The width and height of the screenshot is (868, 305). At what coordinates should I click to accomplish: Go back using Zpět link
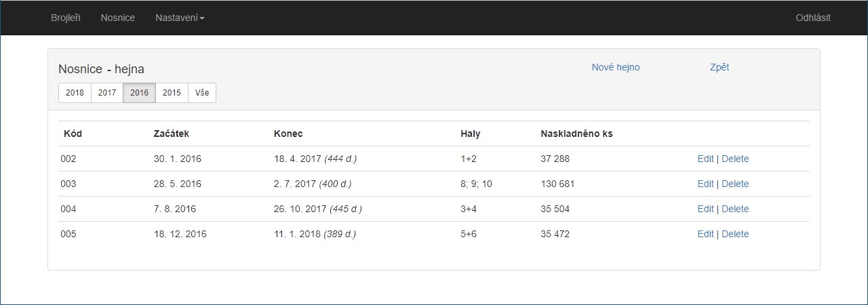(x=719, y=67)
